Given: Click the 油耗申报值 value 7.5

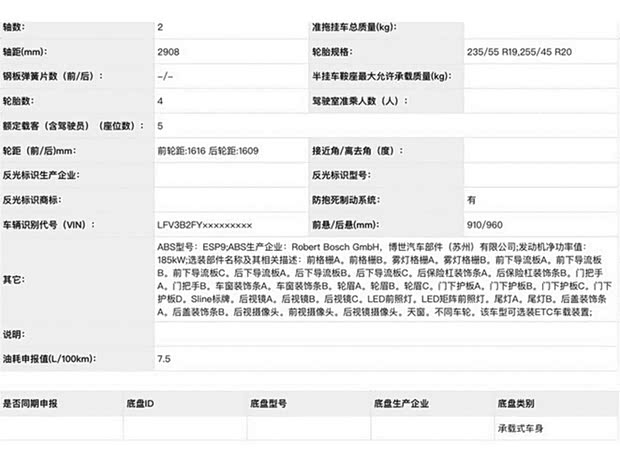Looking at the screenshot, I should [x=164, y=357].
